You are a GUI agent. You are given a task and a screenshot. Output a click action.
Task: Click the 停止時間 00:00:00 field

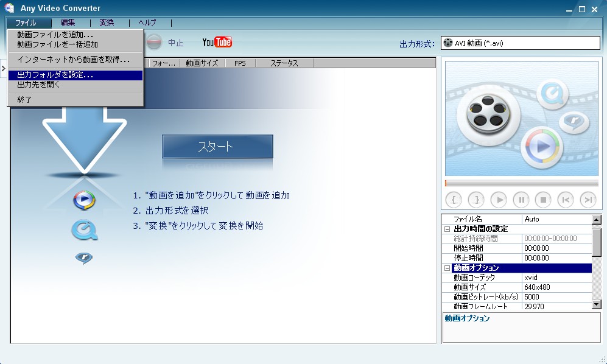coord(557,258)
